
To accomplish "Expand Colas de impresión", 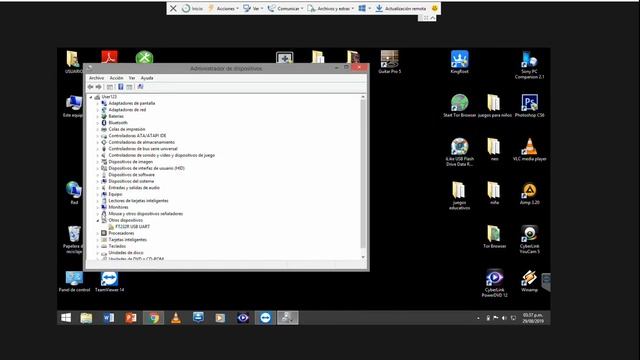I will (98, 129).
